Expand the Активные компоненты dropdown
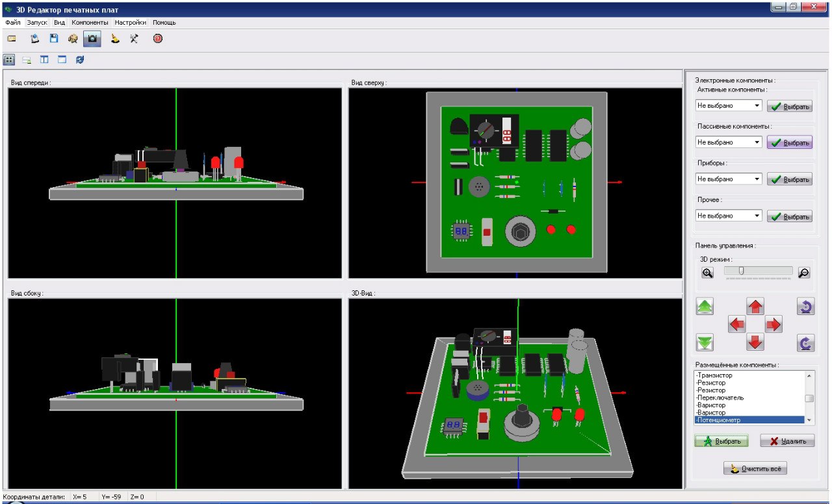The height and width of the screenshot is (504, 832). point(757,106)
